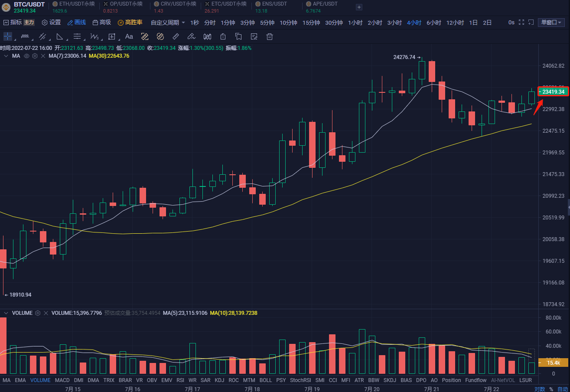Remove the VOLUME indicator with X

pos(46,313)
